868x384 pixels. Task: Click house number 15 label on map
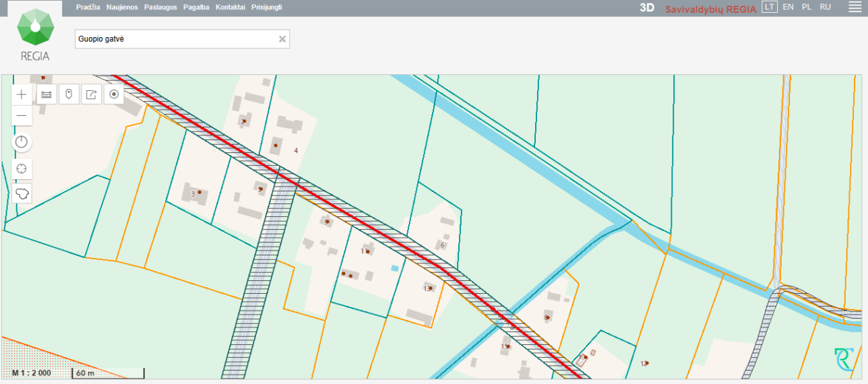click(x=504, y=346)
